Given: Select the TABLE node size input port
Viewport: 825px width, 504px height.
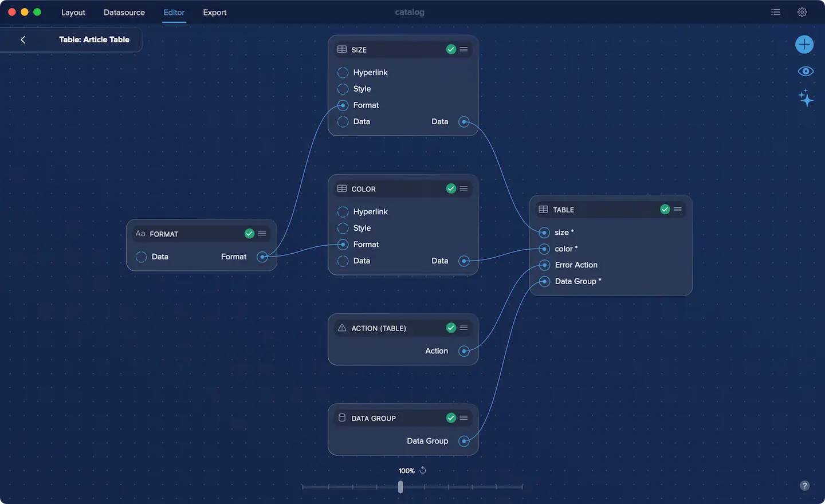Looking at the screenshot, I should (x=544, y=233).
